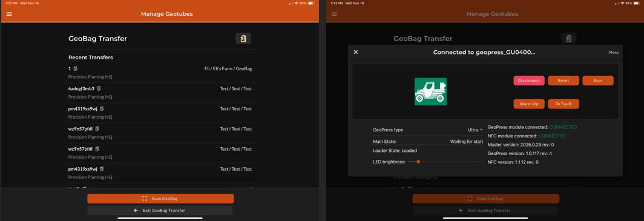Click the "Connected to geopress_GU0400..." dialog title
The image size is (644, 221).
(484, 52)
